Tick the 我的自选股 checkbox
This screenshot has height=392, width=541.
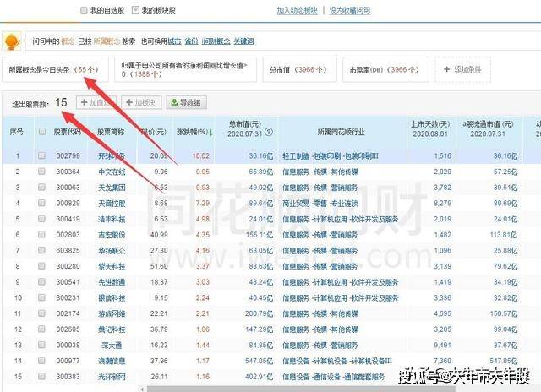click(84, 10)
